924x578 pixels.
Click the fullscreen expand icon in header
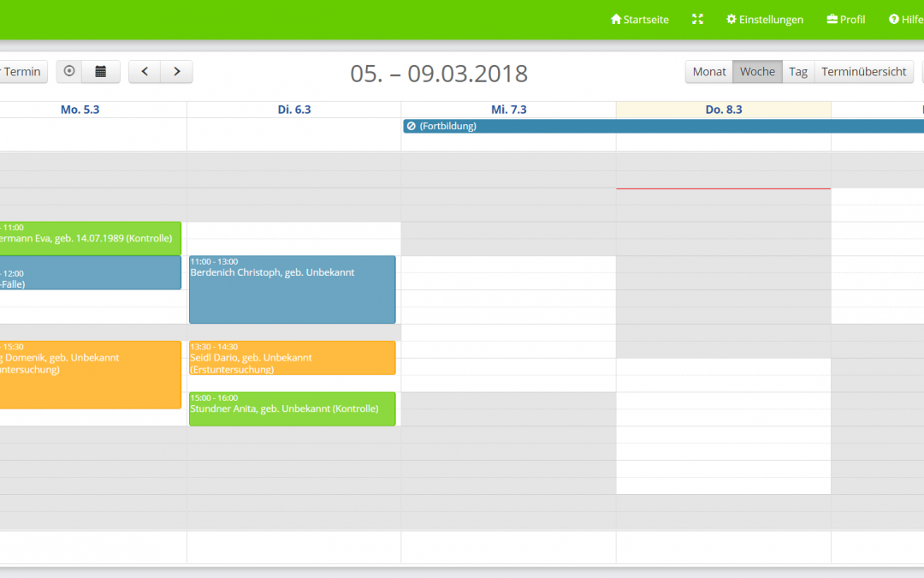tap(697, 19)
